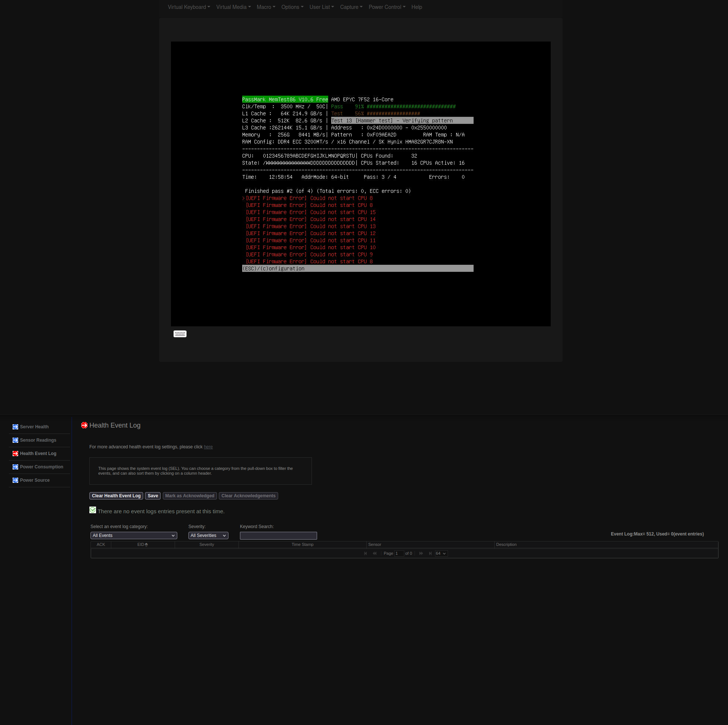Click into the Keyword Search field
The width and height of the screenshot is (728, 725).
(x=279, y=536)
